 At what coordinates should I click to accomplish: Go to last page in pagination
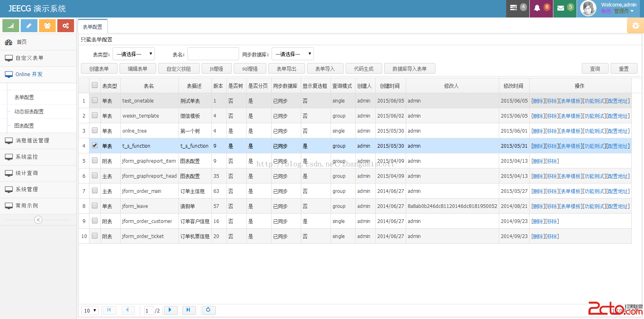[189, 310]
